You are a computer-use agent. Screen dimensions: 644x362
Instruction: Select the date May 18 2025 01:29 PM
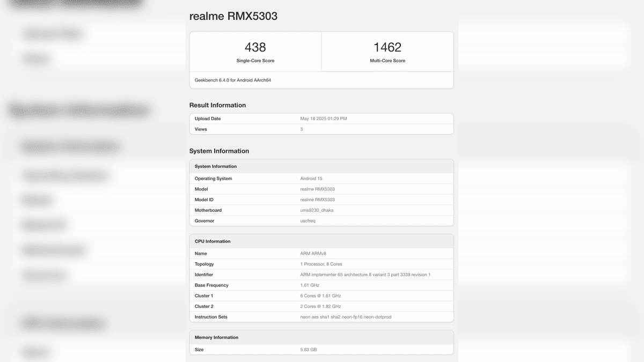[x=324, y=119]
